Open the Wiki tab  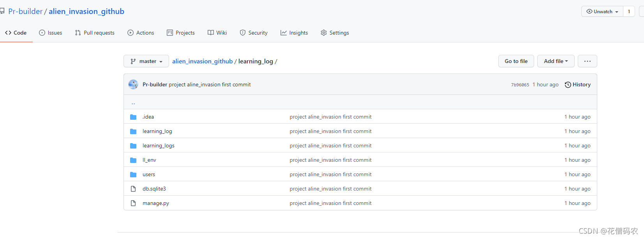click(217, 33)
